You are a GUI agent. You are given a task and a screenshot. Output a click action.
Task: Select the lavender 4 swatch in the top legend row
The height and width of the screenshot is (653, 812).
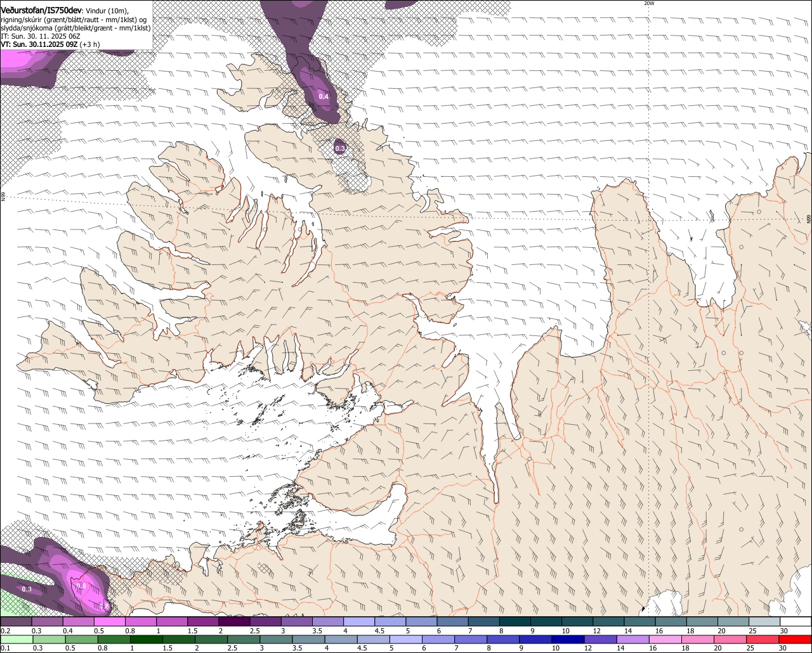click(x=358, y=621)
